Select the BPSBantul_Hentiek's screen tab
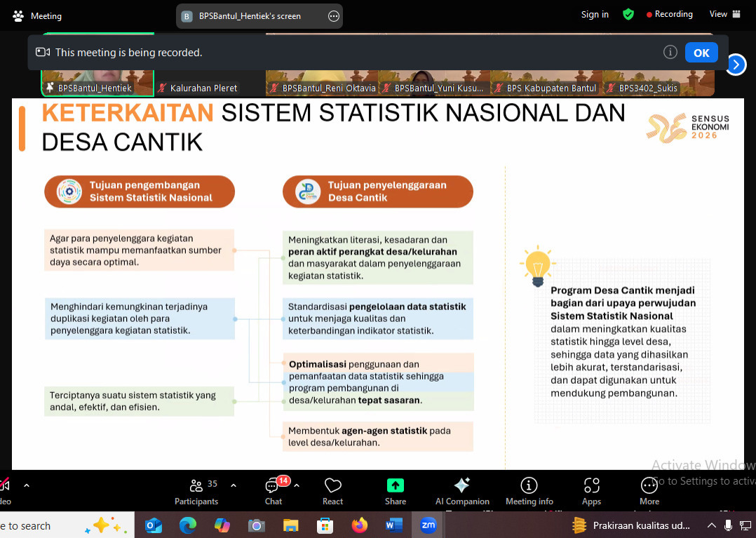This screenshot has width=756, height=538. pyautogui.click(x=259, y=16)
